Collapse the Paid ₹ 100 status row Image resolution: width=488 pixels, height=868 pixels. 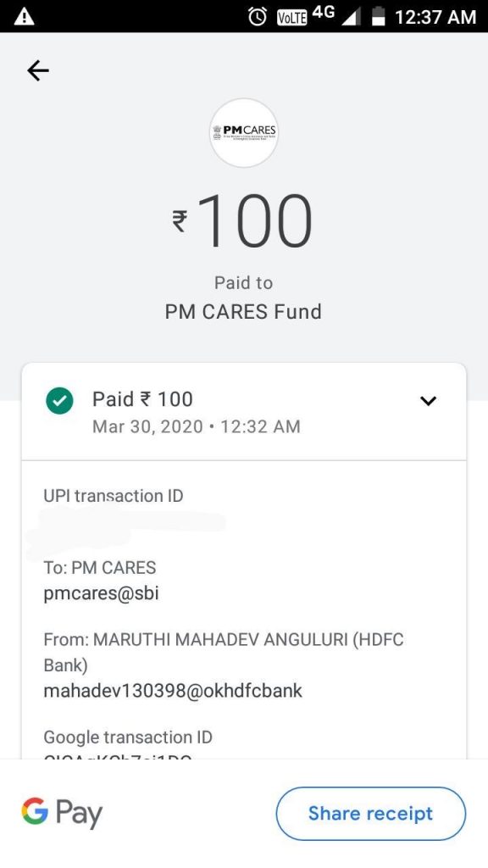coord(243,411)
